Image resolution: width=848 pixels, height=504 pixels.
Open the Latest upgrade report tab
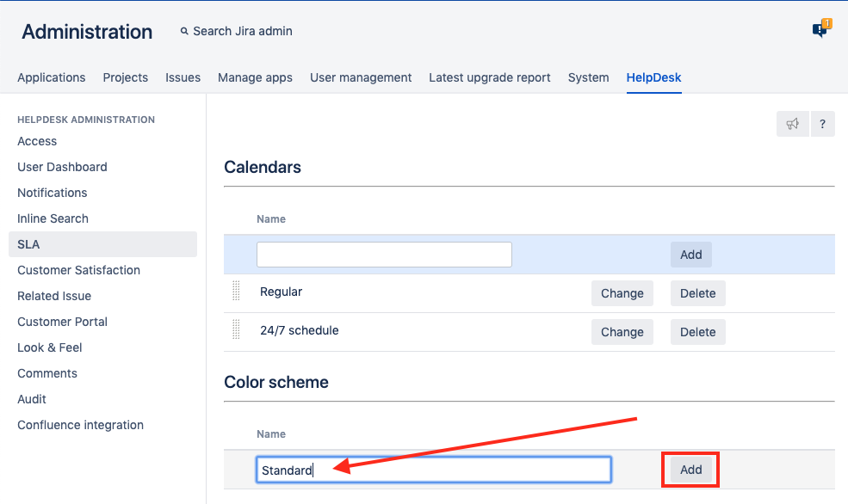tap(490, 77)
